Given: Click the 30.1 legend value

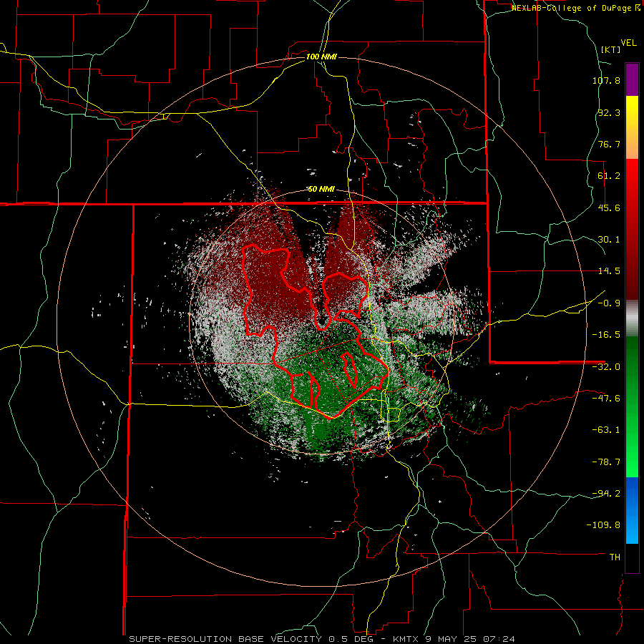Looking at the screenshot, I should click(x=609, y=240).
